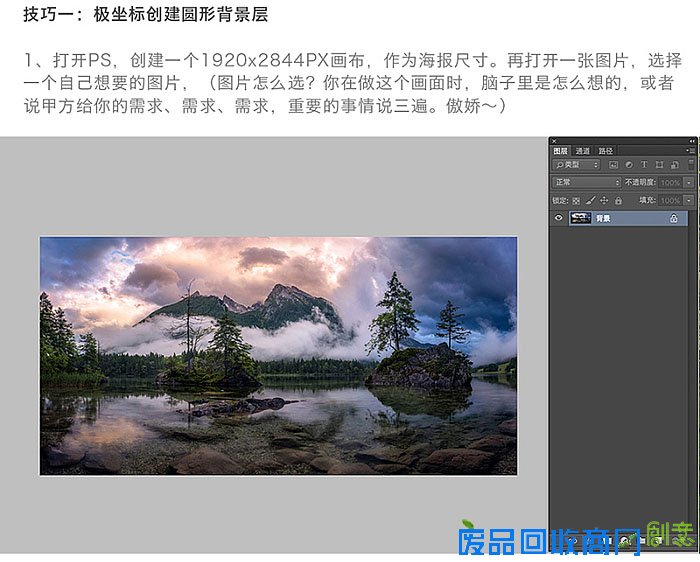Close the layers panel with the X
Screen dimensions: 700x562
pos(554,141)
